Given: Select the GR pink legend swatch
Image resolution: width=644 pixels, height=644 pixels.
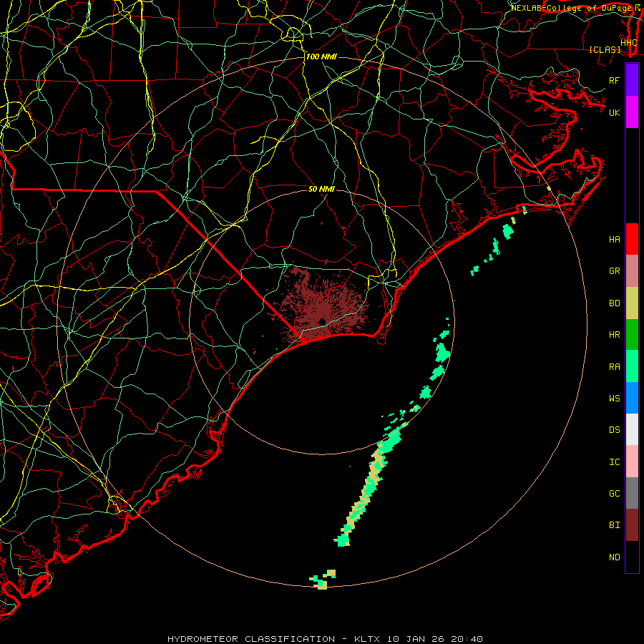Looking at the screenshot, I should tap(632, 271).
